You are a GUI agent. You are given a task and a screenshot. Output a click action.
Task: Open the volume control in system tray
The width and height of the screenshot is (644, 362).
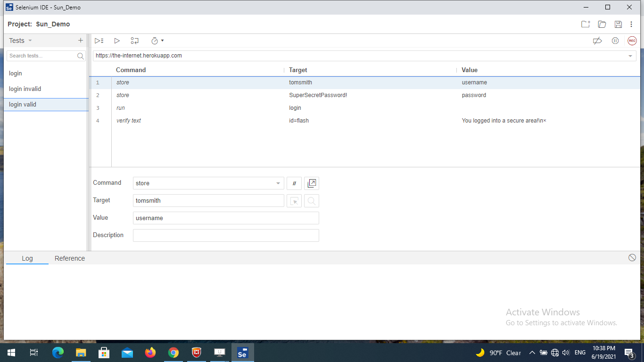pyautogui.click(x=566, y=353)
